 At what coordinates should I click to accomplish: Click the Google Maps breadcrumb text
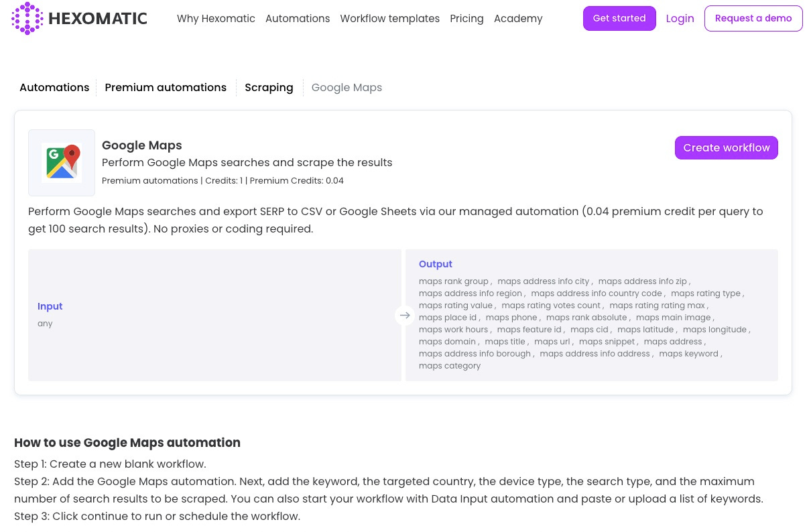[x=347, y=88]
